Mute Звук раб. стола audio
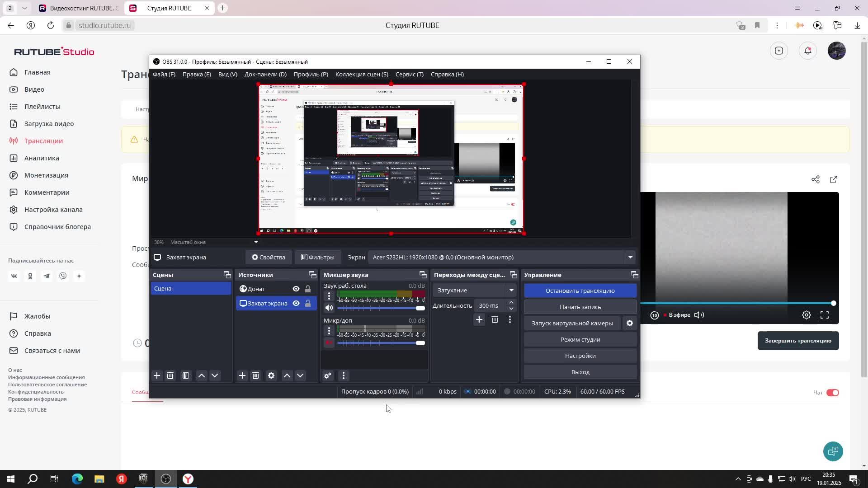 (x=329, y=308)
